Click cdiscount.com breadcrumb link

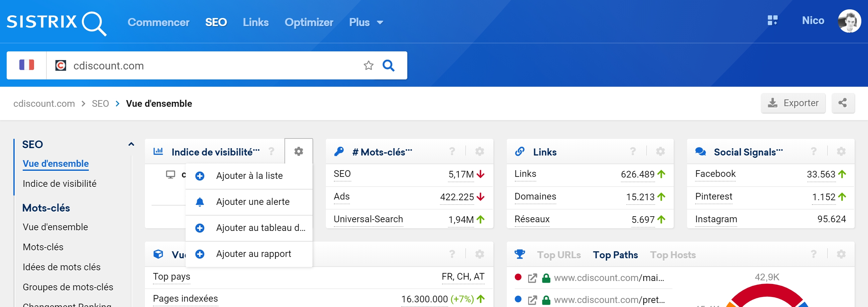coord(44,104)
